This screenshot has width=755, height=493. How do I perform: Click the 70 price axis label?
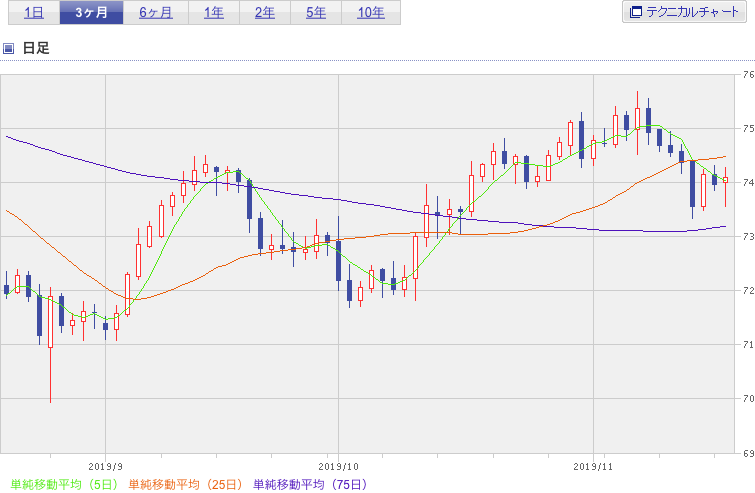748,399
